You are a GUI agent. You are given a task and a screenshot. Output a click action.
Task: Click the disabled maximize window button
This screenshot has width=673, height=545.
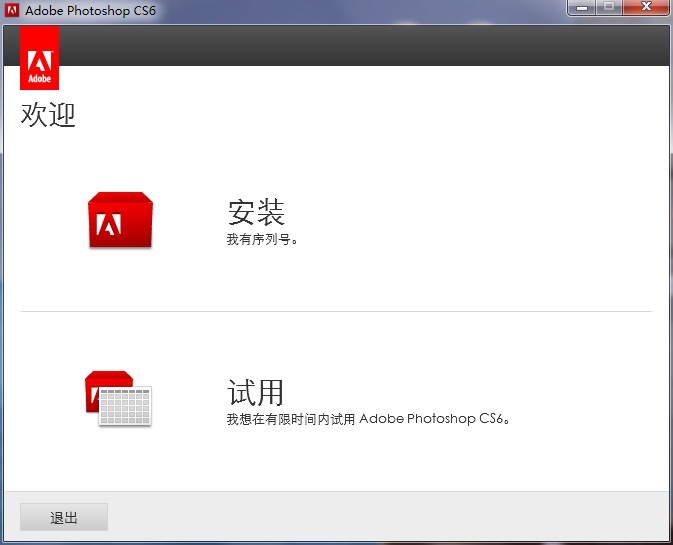pyautogui.click(x=609, y=7)
